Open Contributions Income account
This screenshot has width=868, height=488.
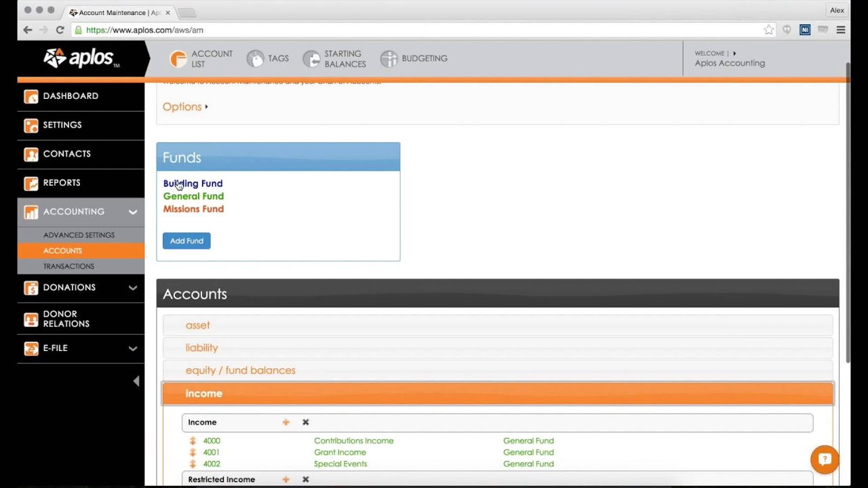(353, 441)
